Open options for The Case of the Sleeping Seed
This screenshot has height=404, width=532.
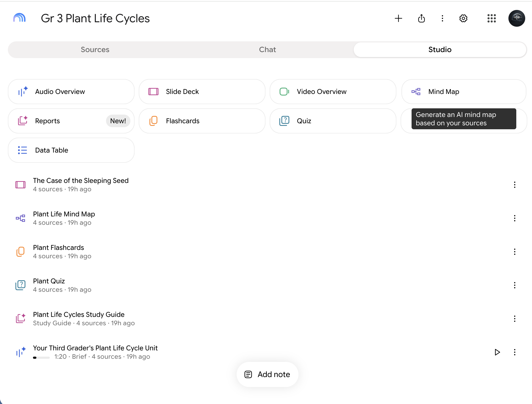514,185
